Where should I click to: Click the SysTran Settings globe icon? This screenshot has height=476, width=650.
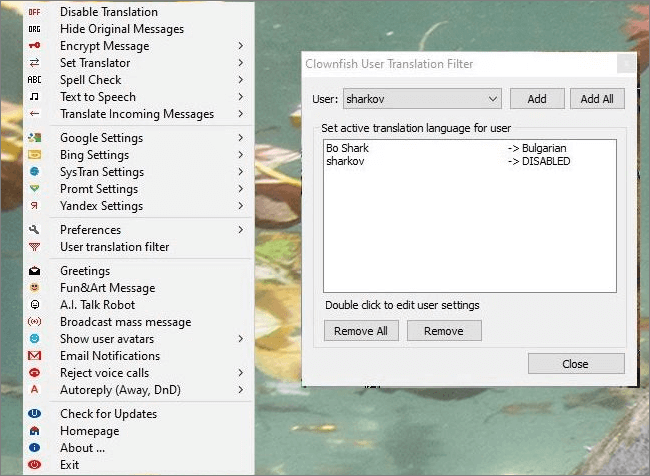(34, 171)
